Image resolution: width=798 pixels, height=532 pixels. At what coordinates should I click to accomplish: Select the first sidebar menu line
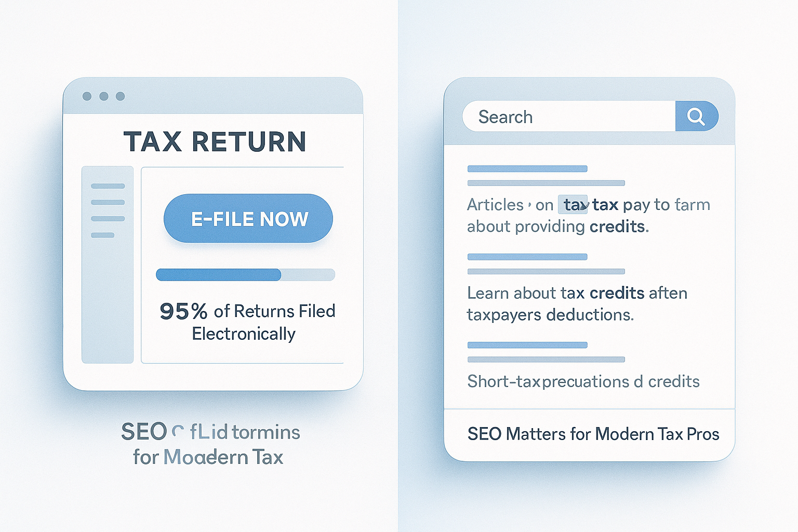click(x=108, y=186)
